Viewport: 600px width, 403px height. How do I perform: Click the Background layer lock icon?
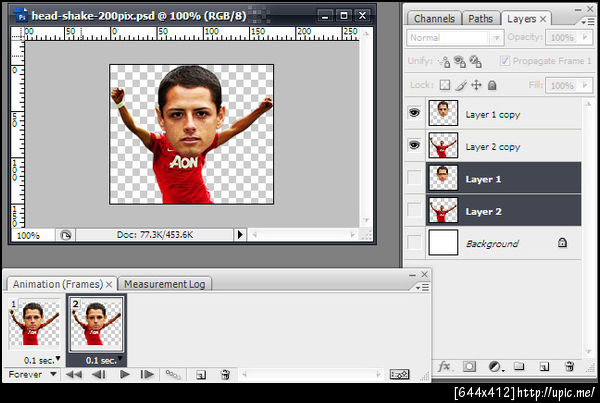562,243
